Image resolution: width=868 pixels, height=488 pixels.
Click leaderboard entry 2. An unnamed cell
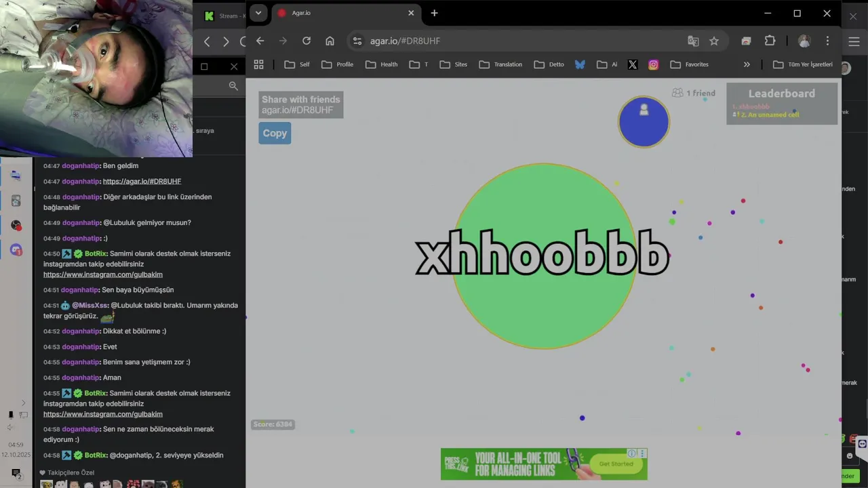coord(766,115)
